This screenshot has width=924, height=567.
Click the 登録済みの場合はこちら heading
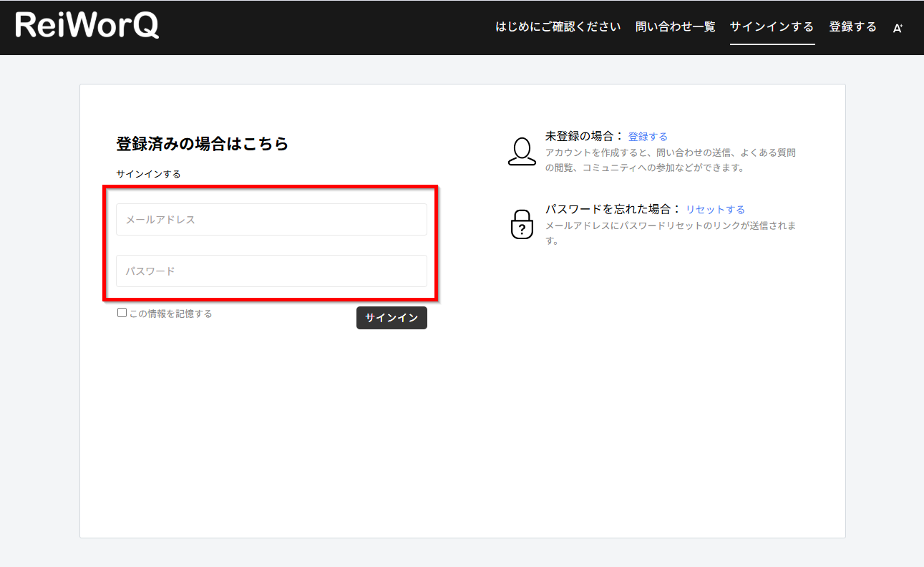pyautogui.click(x=202, y=144)
